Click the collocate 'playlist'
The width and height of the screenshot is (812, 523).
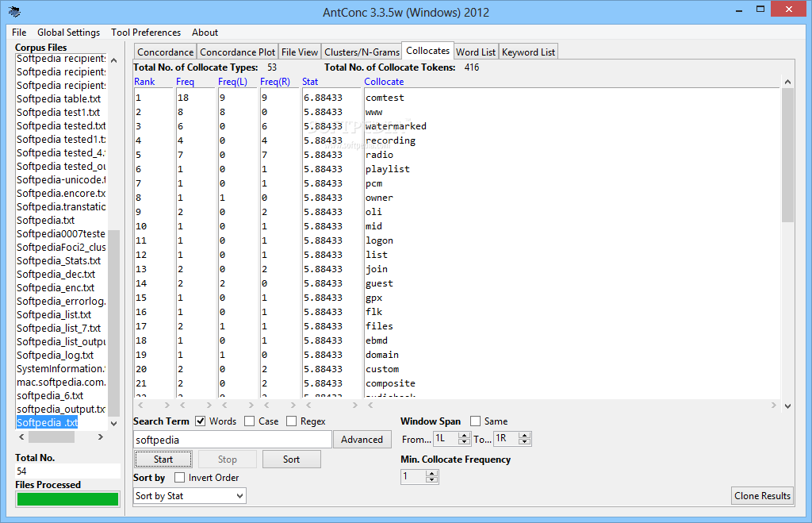(387, 169)
